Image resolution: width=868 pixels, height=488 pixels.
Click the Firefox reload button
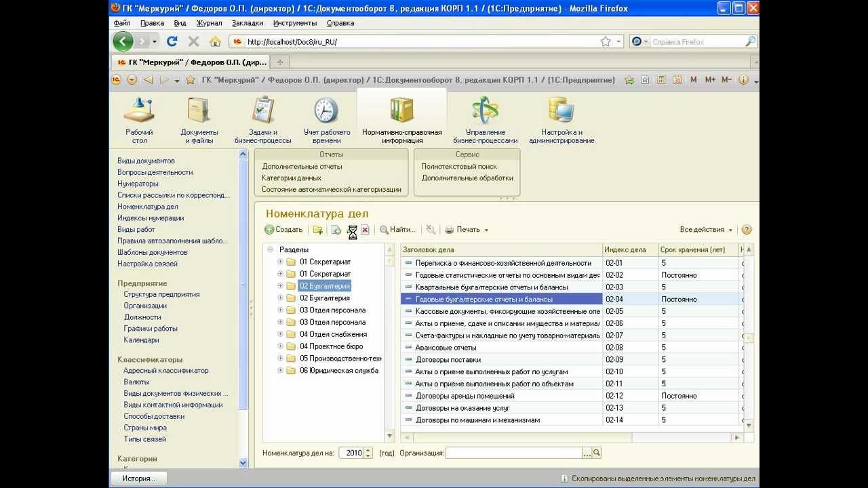pos(172,41)
